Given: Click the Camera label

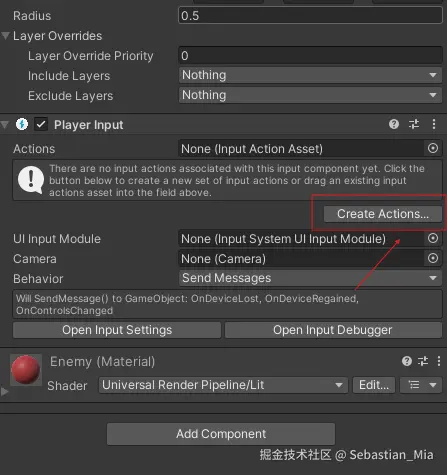Looking at the screenshot, I should [35, 259].
